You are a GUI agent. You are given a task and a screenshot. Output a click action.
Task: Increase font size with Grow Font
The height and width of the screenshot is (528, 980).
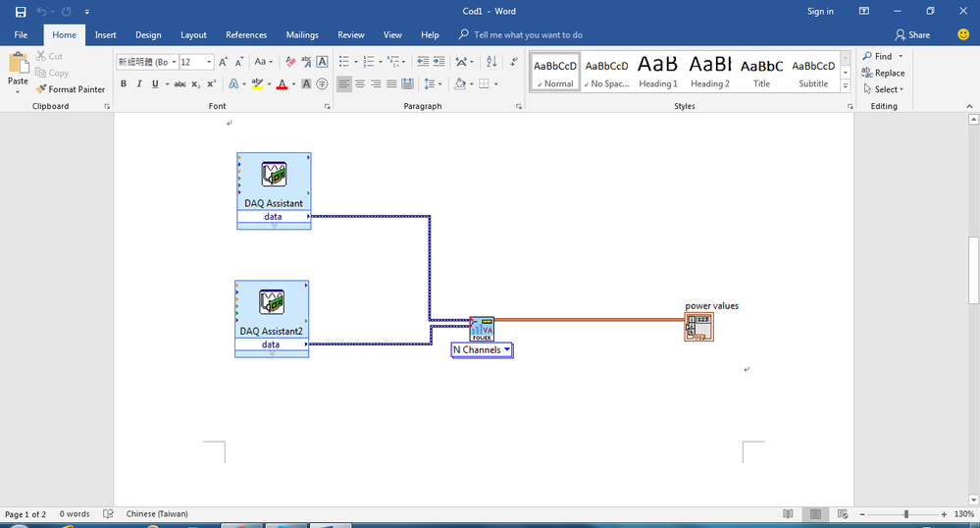pos(223,62)
